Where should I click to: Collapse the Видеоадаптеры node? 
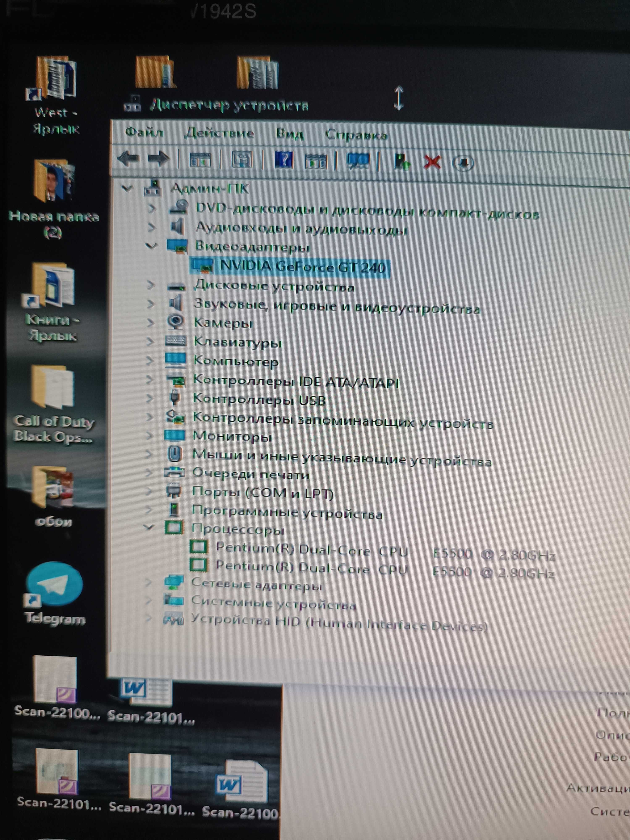(151, 246)
